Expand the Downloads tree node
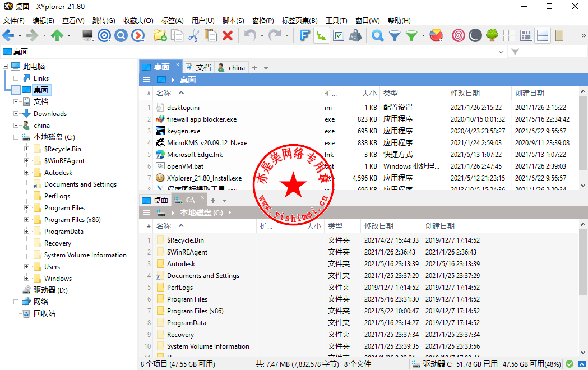 point(16,114)
